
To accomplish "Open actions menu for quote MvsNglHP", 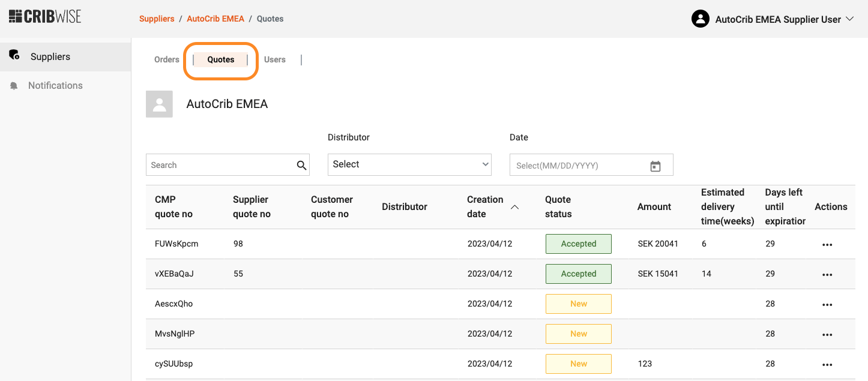I will coord(827,335).
